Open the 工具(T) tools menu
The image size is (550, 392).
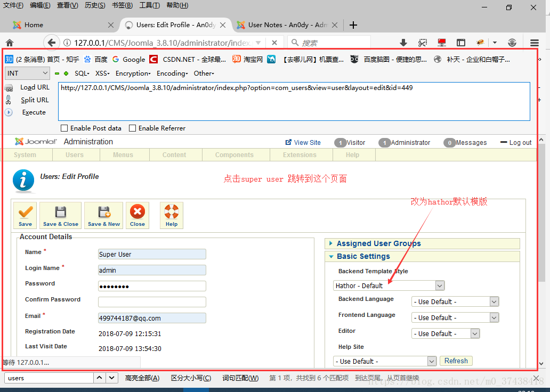(x=149, y=5)
